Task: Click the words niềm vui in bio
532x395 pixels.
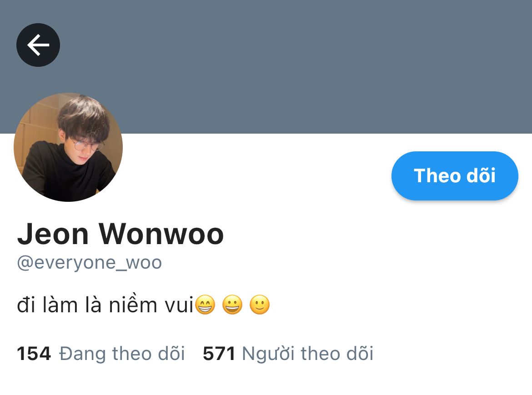Action: tap(151, 304)
